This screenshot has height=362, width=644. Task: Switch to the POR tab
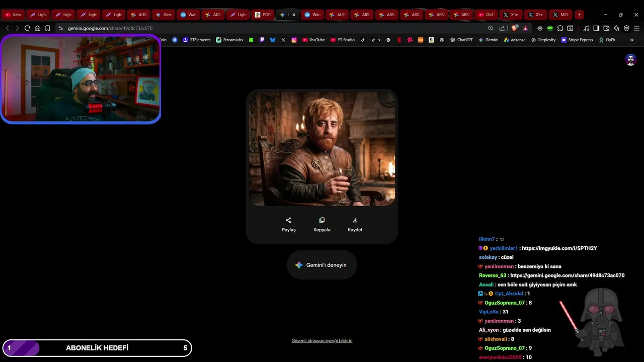[263, 15]
